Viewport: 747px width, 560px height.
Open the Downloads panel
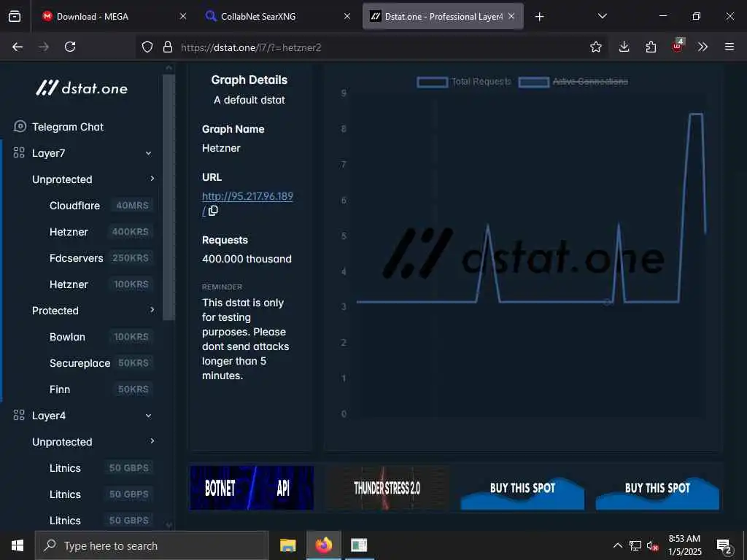[624, 47]
